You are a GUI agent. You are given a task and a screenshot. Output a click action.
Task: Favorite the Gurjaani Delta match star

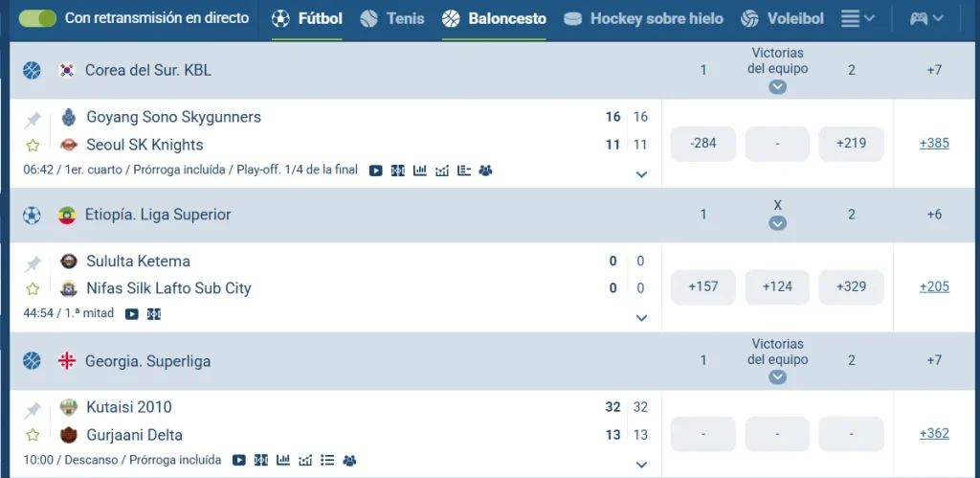(x=33, y=435)
